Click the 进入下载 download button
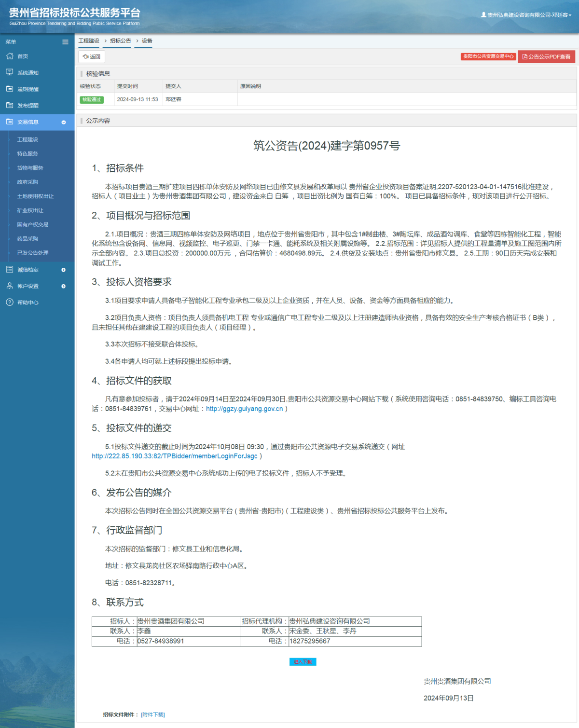 (303, 661)
